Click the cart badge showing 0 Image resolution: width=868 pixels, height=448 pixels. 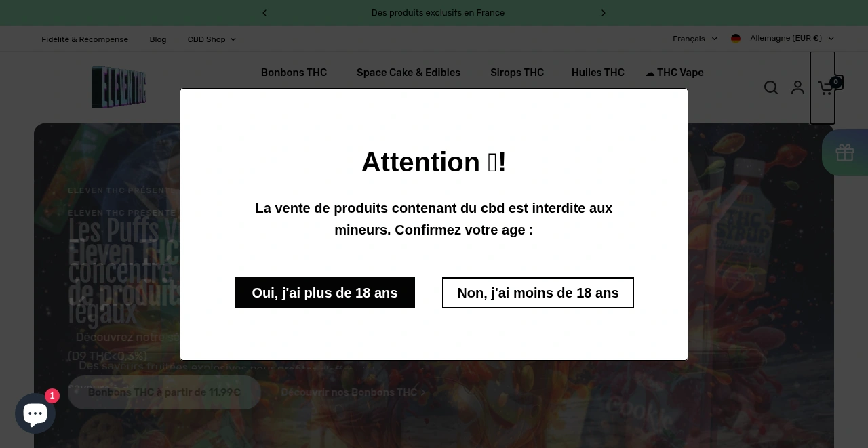click(x=835, y=81)
